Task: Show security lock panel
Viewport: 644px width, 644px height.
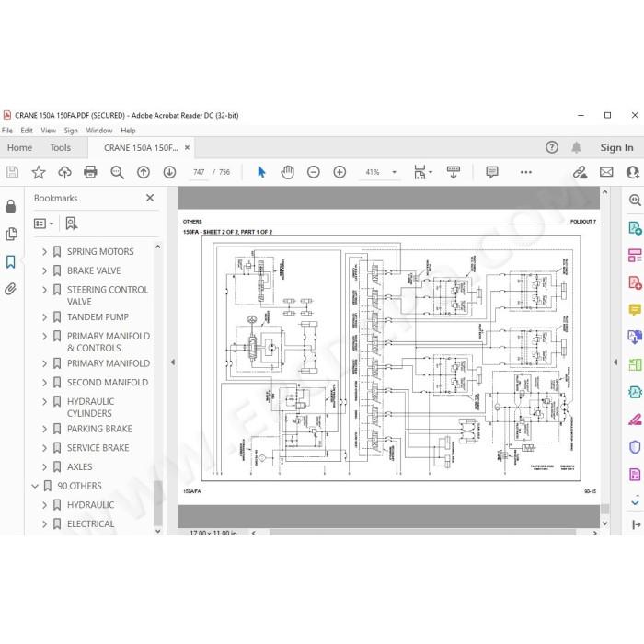Action: 11,206
